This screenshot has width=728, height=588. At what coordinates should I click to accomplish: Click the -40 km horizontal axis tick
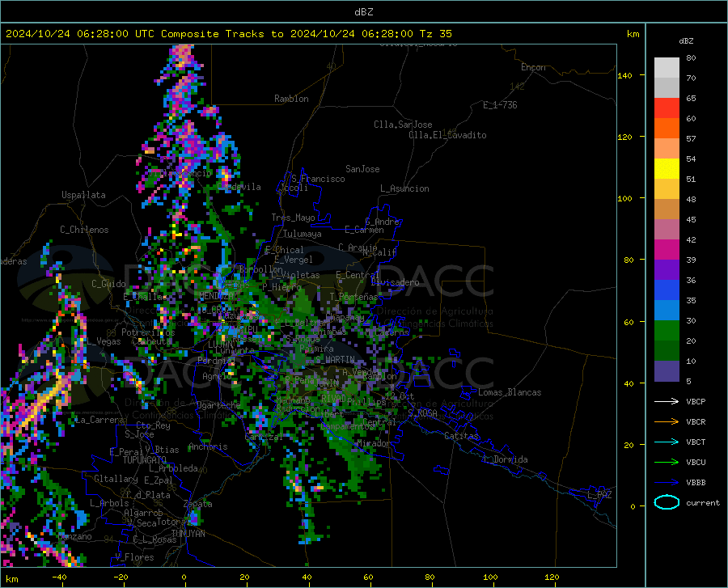[x=59, y=577]
